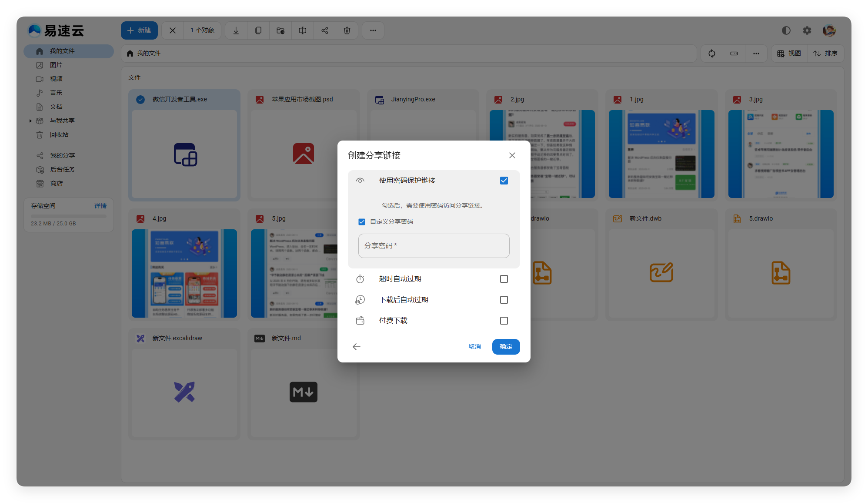Toggle dark mode theme icon
The image size is (868, 503).
pyautogui.click(x=786, y=30)
